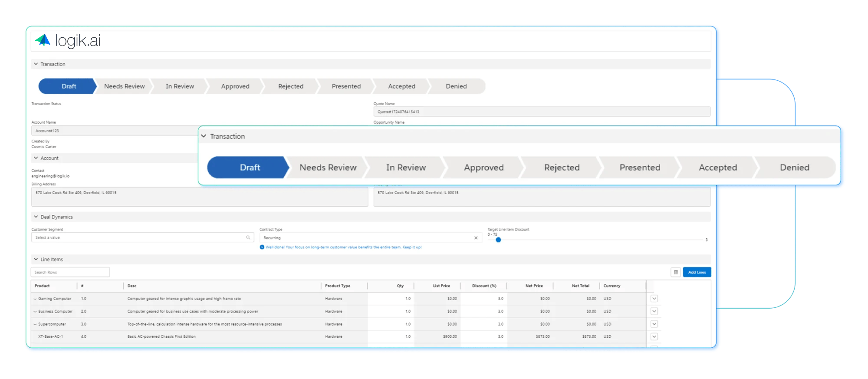
Task: Click the logik.ai paper plane logo
Action: [x=43, y=40]
